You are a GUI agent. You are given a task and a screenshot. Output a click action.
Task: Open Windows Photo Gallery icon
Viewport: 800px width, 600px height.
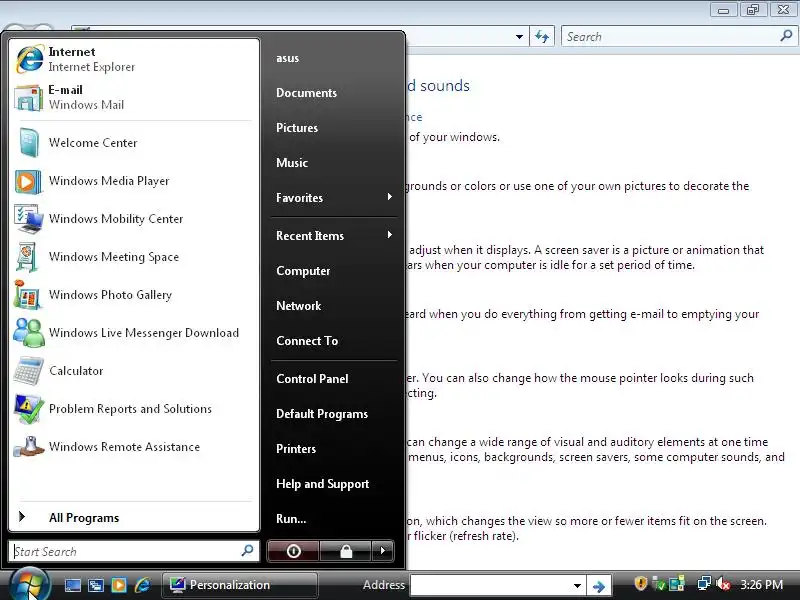[27, 294]
